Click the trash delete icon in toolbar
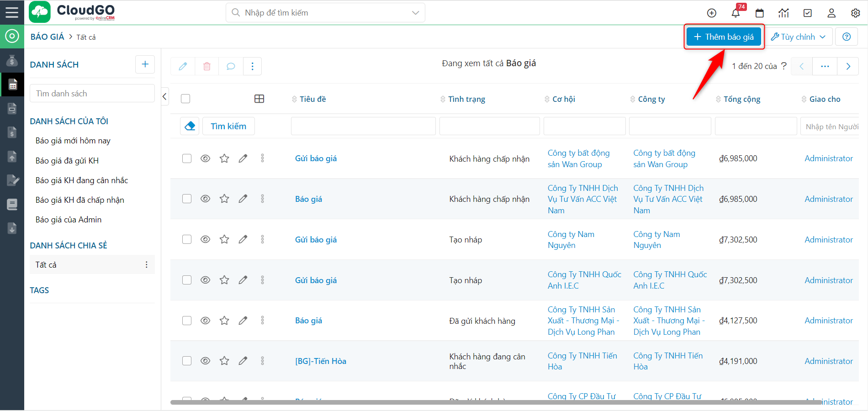 [x=207, y=66]
